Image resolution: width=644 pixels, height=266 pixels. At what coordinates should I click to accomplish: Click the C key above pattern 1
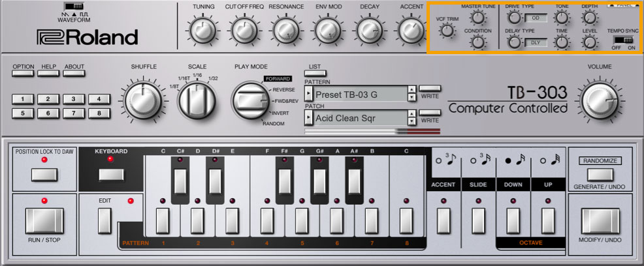[163, 221]
